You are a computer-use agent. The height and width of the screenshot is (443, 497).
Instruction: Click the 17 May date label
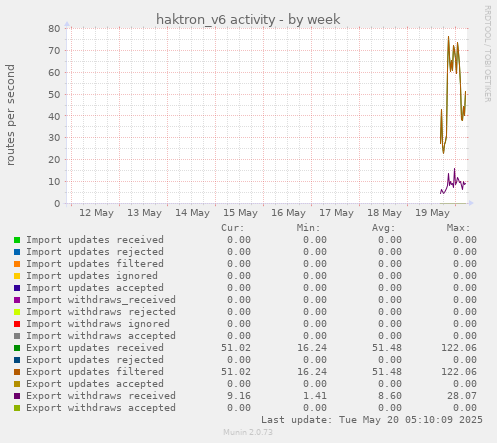point(336,213)
